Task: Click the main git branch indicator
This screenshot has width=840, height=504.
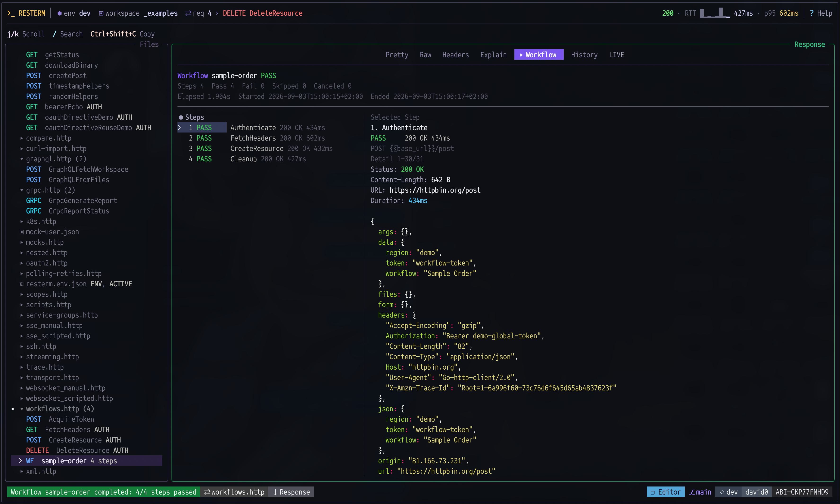Action: [x=700, y=492]
